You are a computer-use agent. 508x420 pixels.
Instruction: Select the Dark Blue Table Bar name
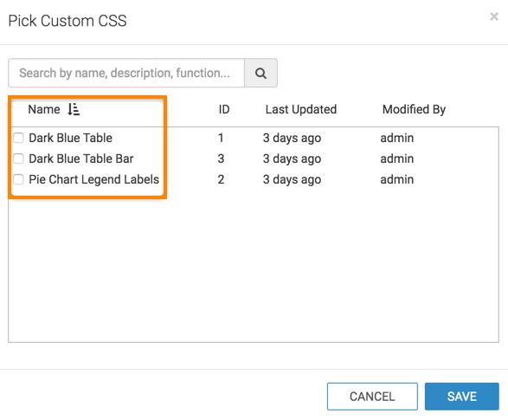click(x=81, y=158)
